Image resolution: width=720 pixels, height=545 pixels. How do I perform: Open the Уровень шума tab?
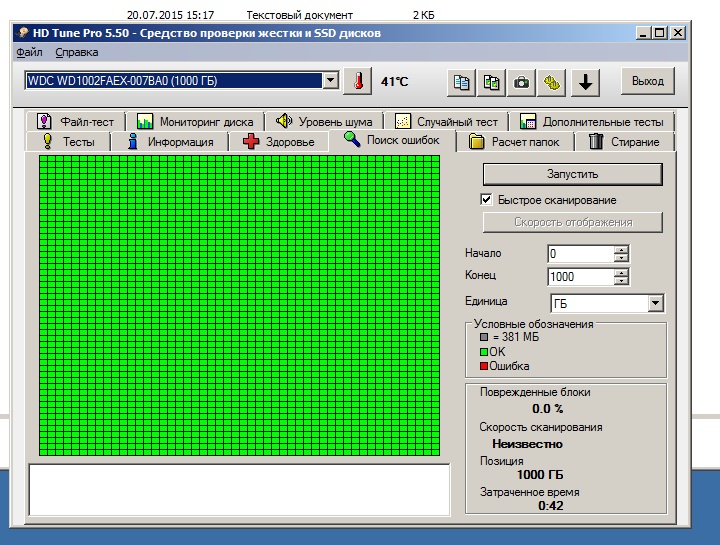(324, 122)
